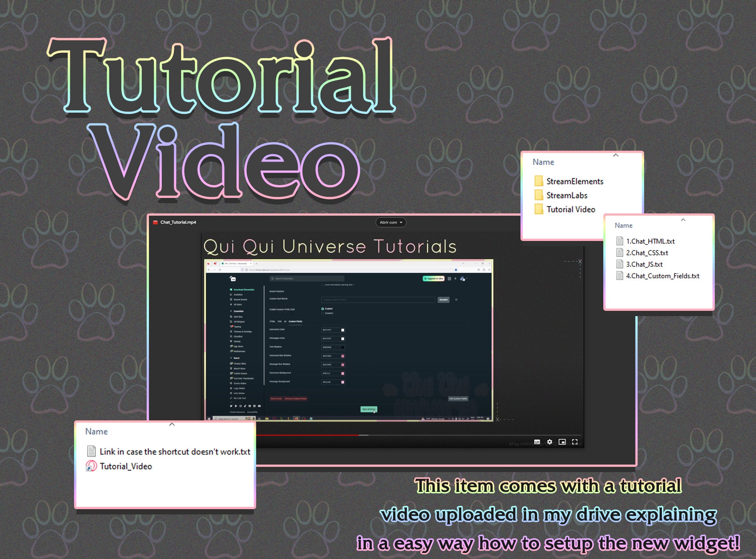Click the Edit Custom Fields button
This screenshot has height=559, width=756.
(458, 398)
